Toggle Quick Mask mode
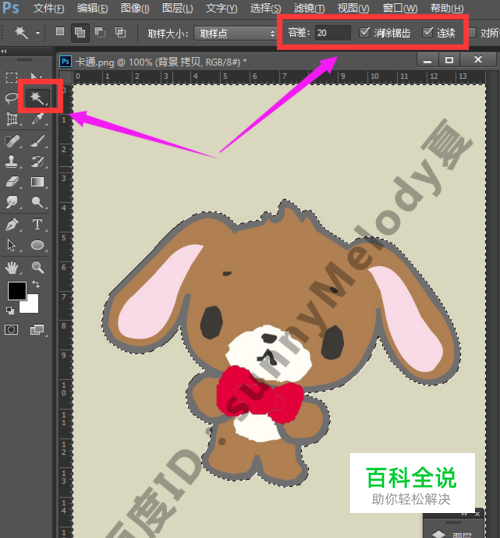Image resolution: width=500 pixels, height=538 pixels. tap(11, 330)
